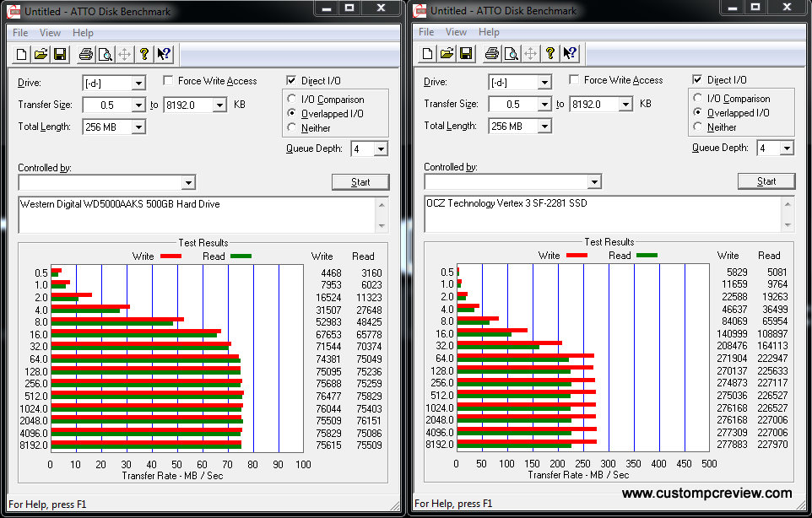Screen dimensions: 812x518
Task: Click Print Preview icon in right ATTO window
Action: tap(512, 53)
